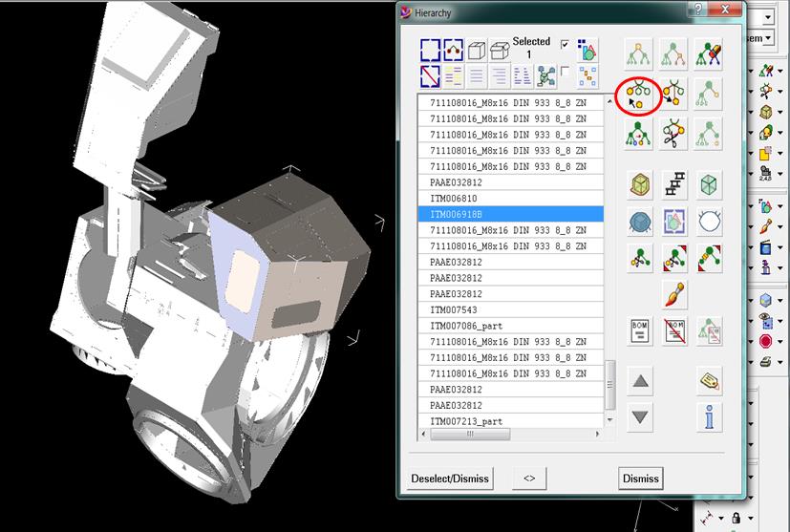Click the tree icon with black arrow to yellow node

click(673, 95)
